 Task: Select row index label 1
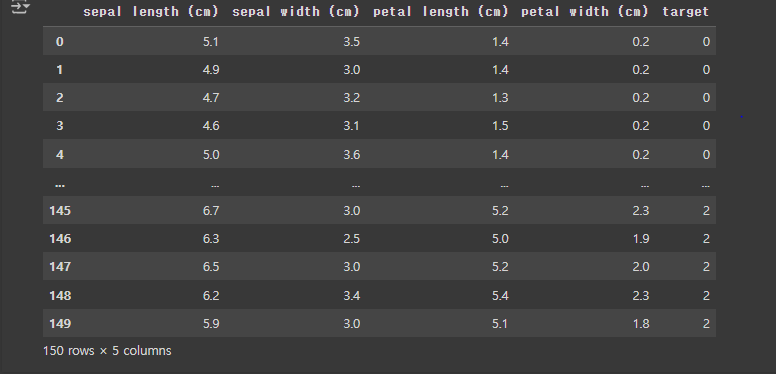pos(60,70)
